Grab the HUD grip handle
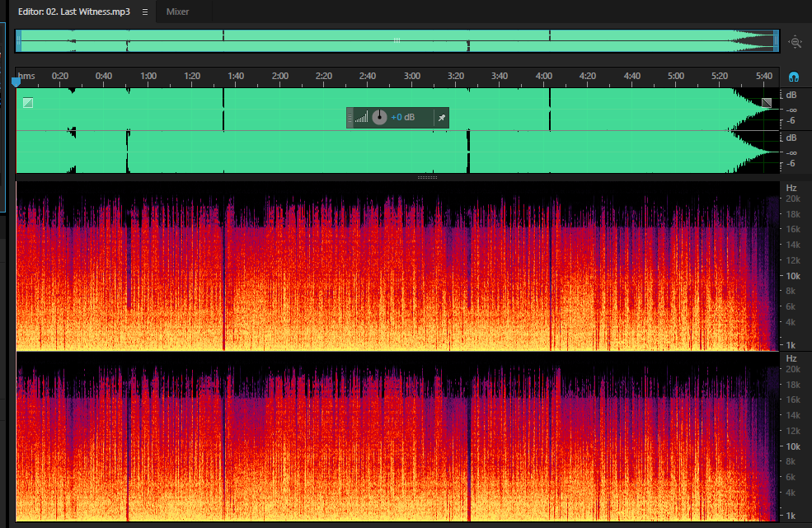The height and width of the screenshot is (528, 812). tap(350, 118)
